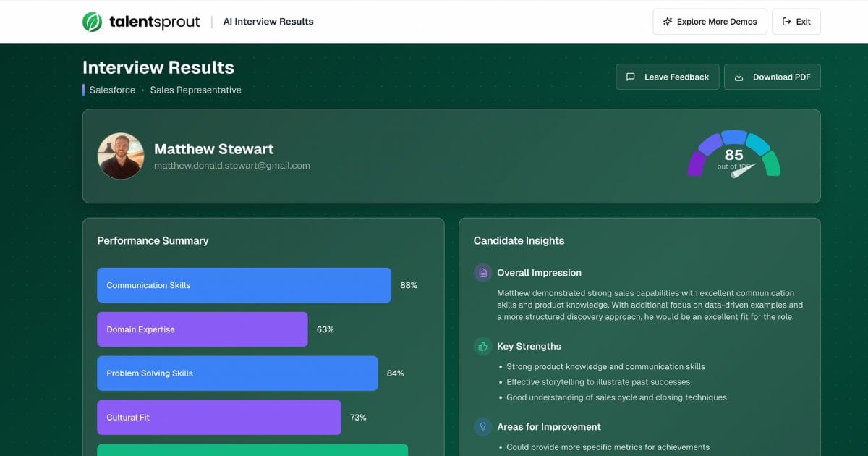Click the Overall Impression heading
Image resolution: width=868 pixels, height=456 pixels.
[x=539, y=273]
